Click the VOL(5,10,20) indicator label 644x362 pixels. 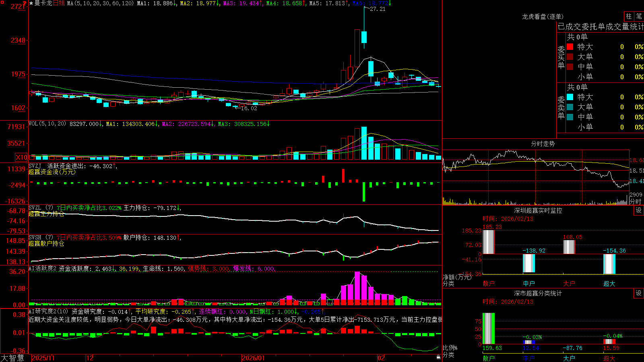click(47, 124)
